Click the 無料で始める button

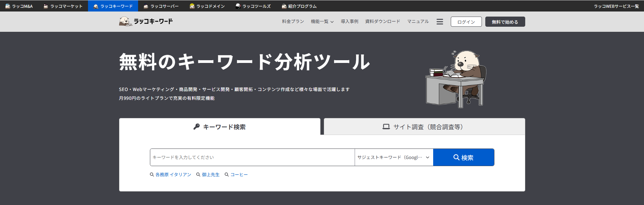[505, 22]
